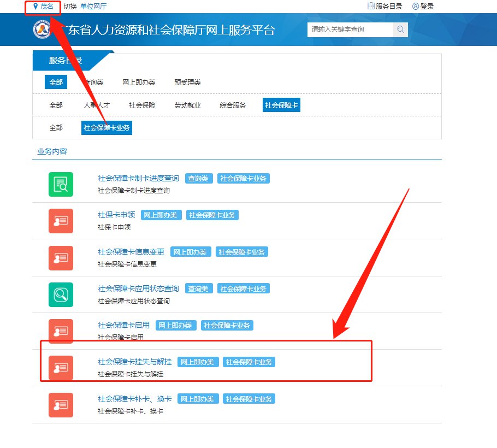Open the green 应用状态查询 magnifier icon
Viewport: 497px width, 448px height.
pos(61,294)
